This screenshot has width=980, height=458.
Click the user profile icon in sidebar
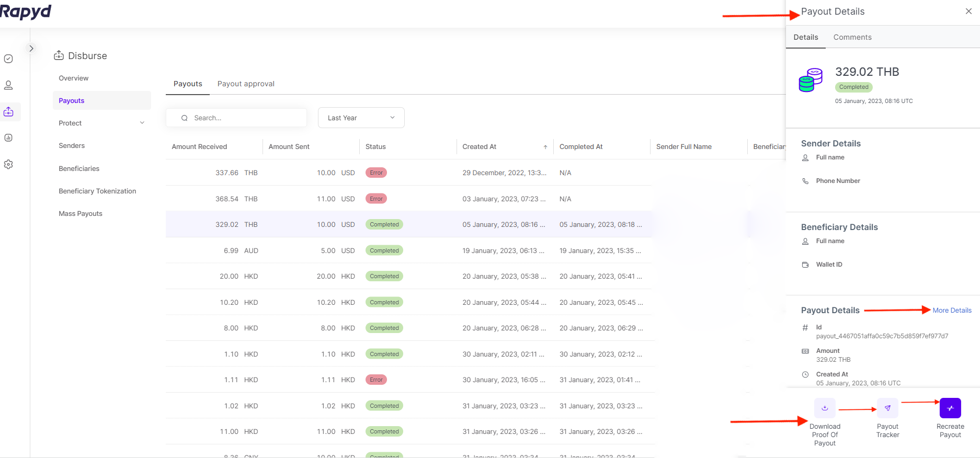[x=9, y=85]
